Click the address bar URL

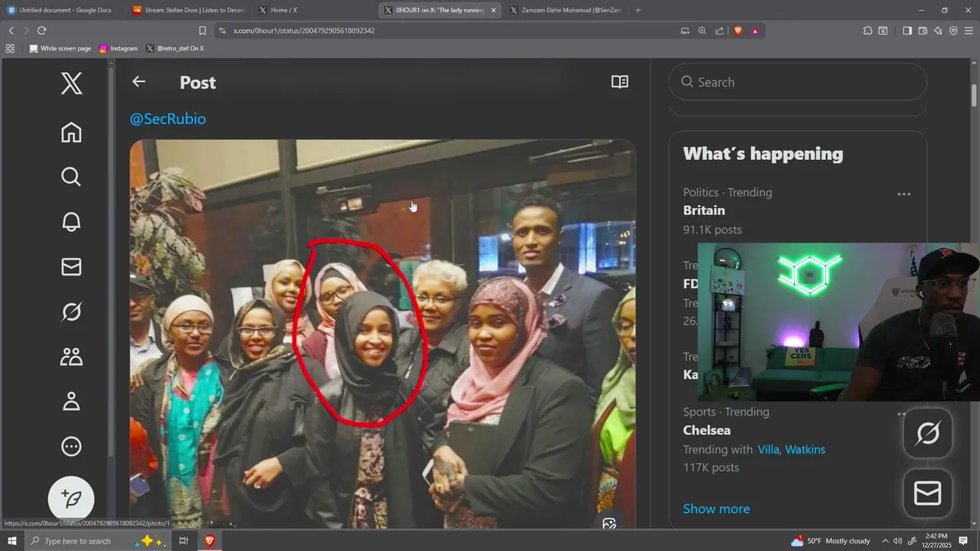tap(304, 31)
